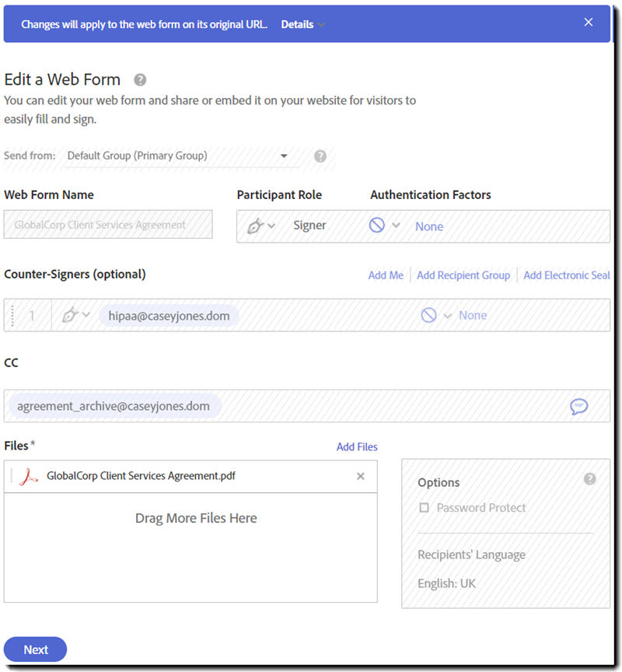Click the counter-signer authentication none icon
The width and height of the screenshot is (622, 672).
coord(428,315)
